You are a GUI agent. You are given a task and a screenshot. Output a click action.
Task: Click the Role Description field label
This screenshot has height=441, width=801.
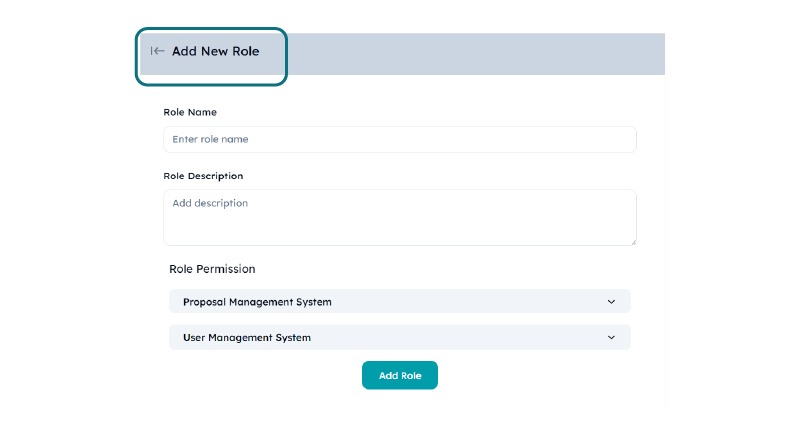coord(203,176)
